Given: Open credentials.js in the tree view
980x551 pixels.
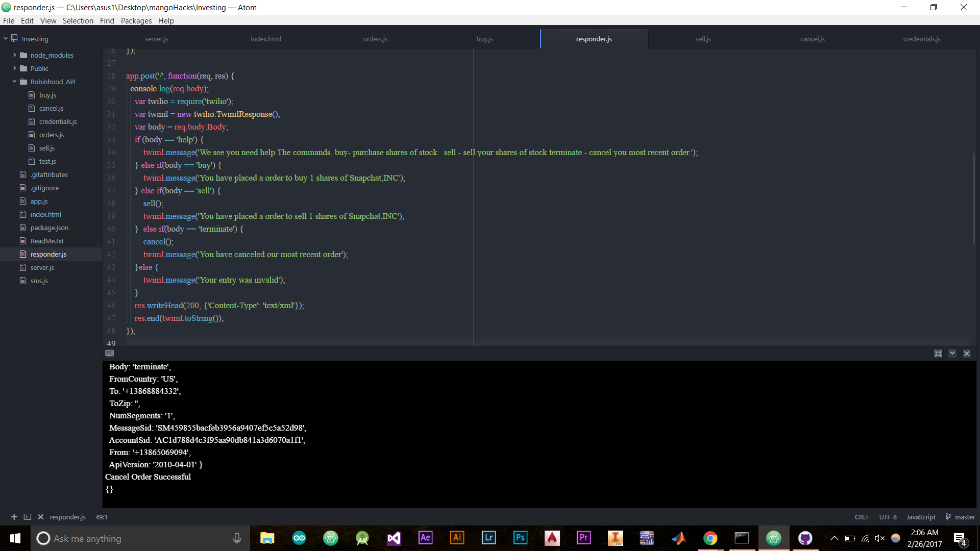Looking at the screenshot, I should tap(58, 121).
